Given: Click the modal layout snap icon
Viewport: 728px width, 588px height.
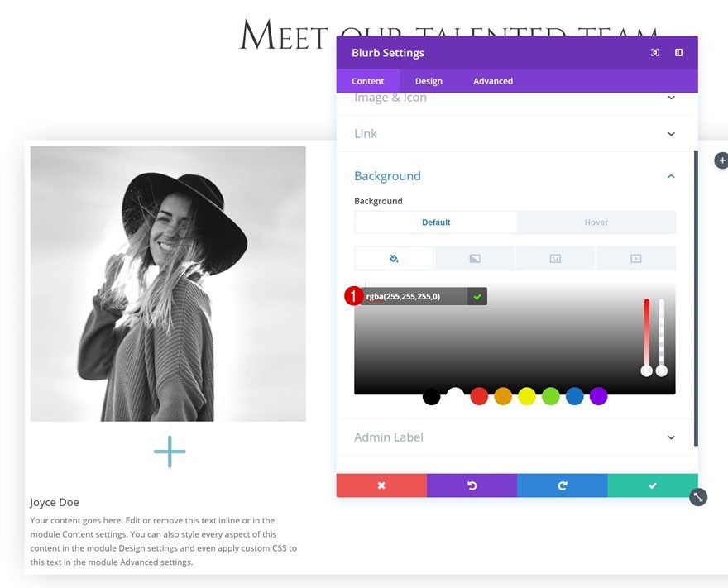Looking at the screenshot, I should coord(678,52).
